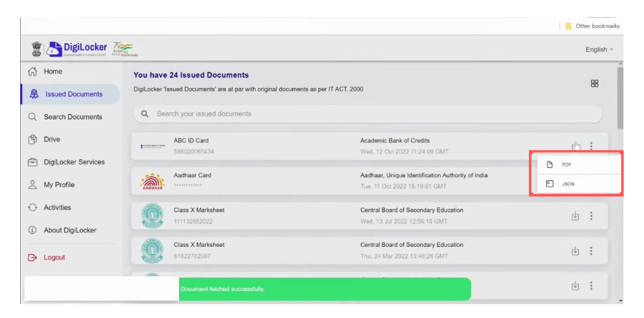Image resolution: width=644 pixels, height=318 pixels.
Task: Click document number 61622762007
Action: (x=192, y=257)
